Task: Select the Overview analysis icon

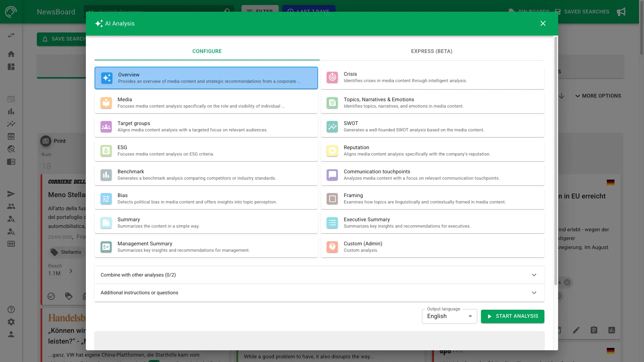Action: pyautogui.click(x=107, y=78)
